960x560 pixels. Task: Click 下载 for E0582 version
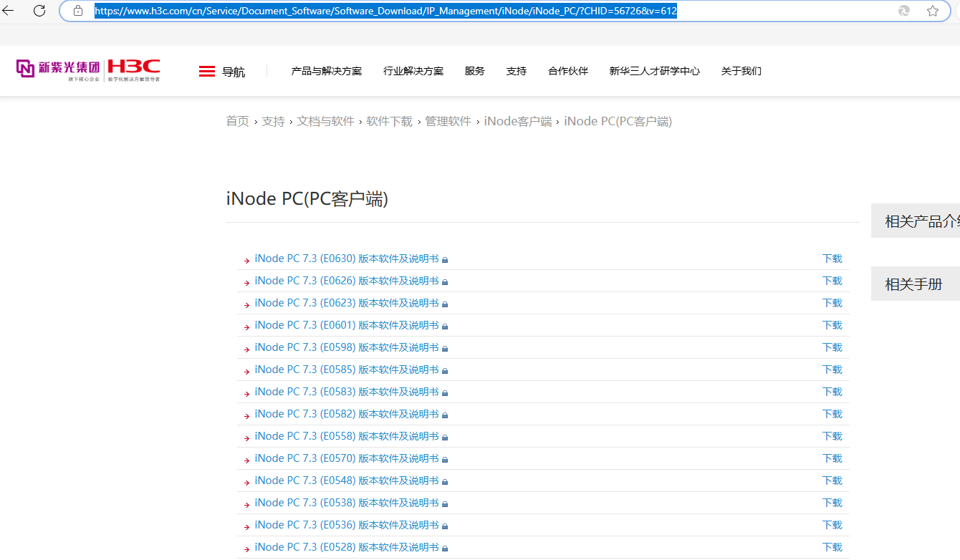tap(832, 414)
